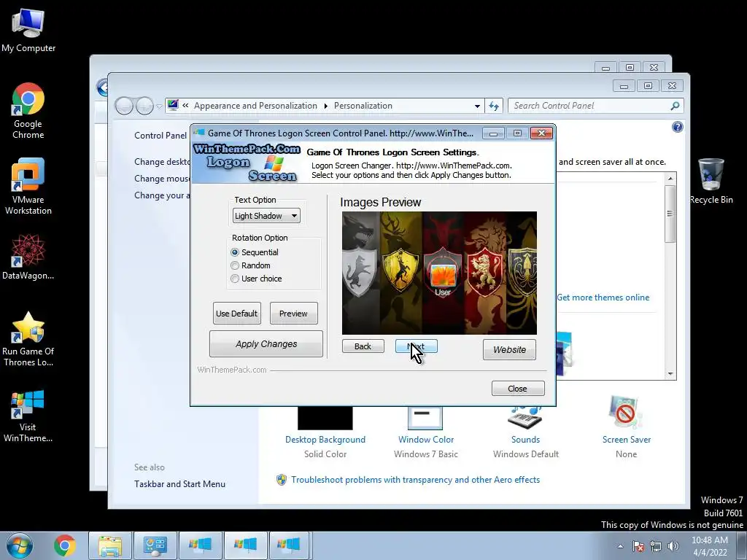
Task: Open the Website button
Action: click(509, 349)
